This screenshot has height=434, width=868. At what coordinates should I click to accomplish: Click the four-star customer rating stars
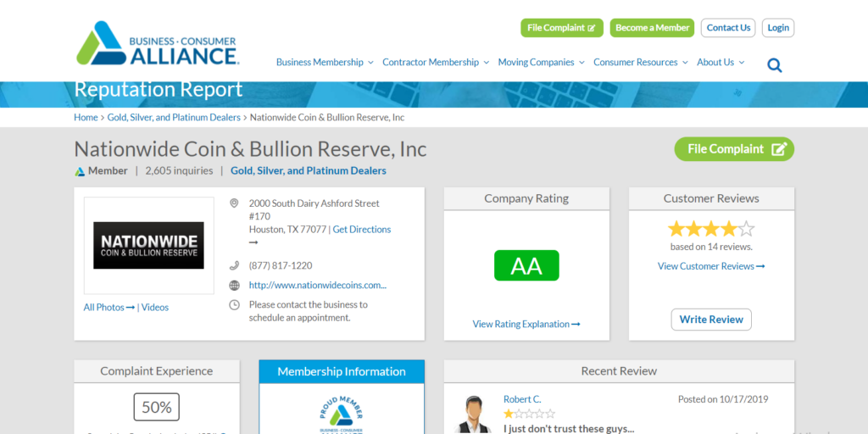point(711,229)
